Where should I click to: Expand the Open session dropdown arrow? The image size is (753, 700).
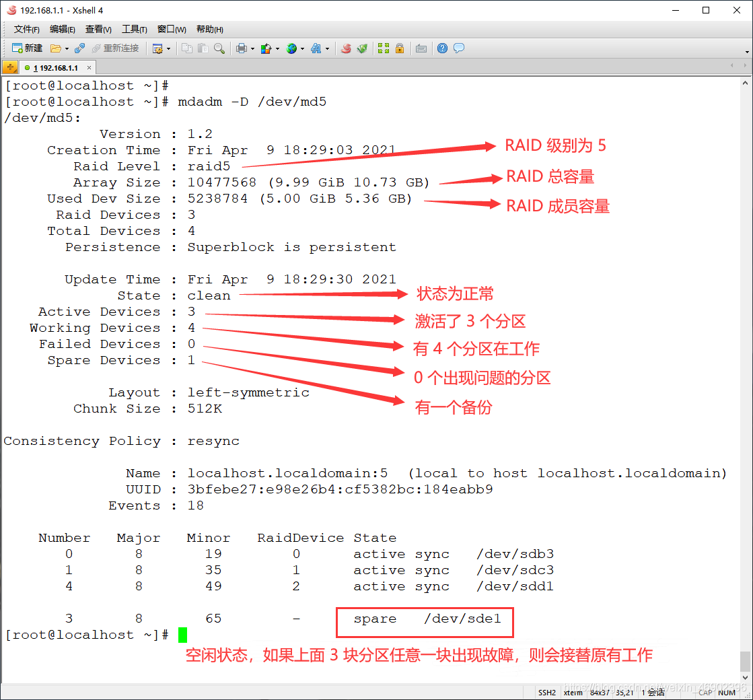click(67, 49)
